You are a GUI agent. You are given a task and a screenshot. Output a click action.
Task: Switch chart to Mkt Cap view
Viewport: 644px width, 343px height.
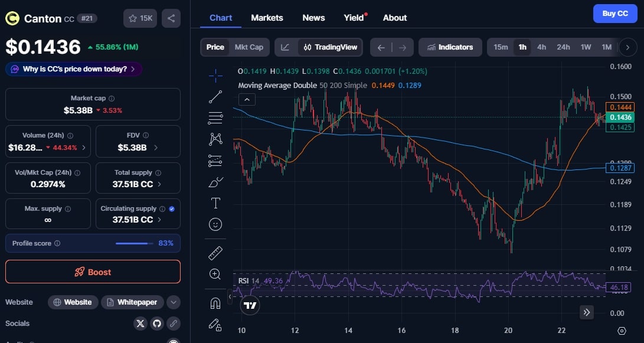(x=249, y=47)
